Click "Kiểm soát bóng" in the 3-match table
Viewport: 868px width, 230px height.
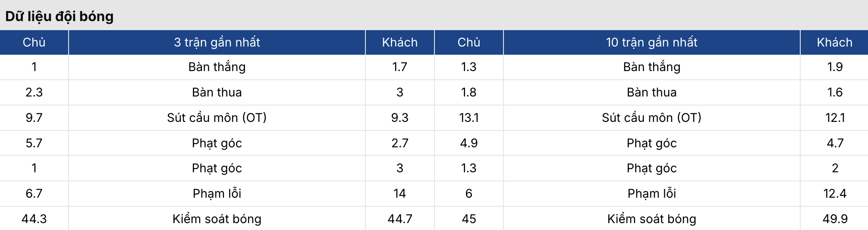click(217, 219)
